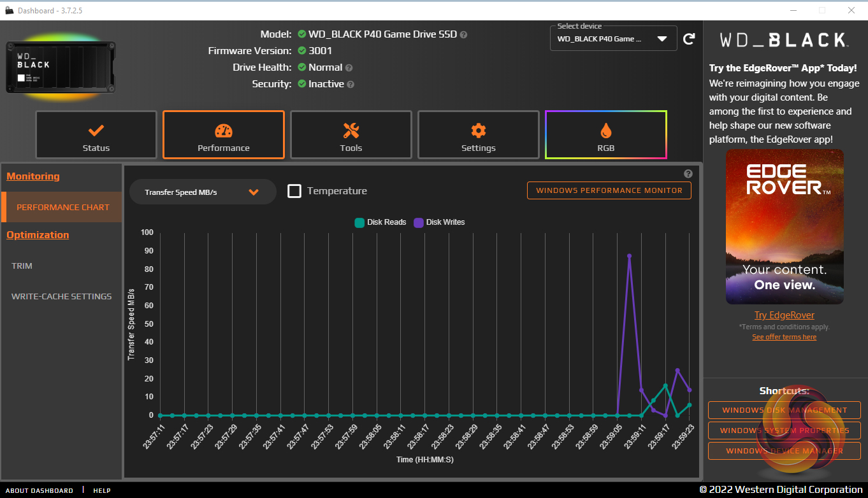Screen dimensions: 868x498
Task: Open the RGB lighting tab
Action: (x=606, y=135)
